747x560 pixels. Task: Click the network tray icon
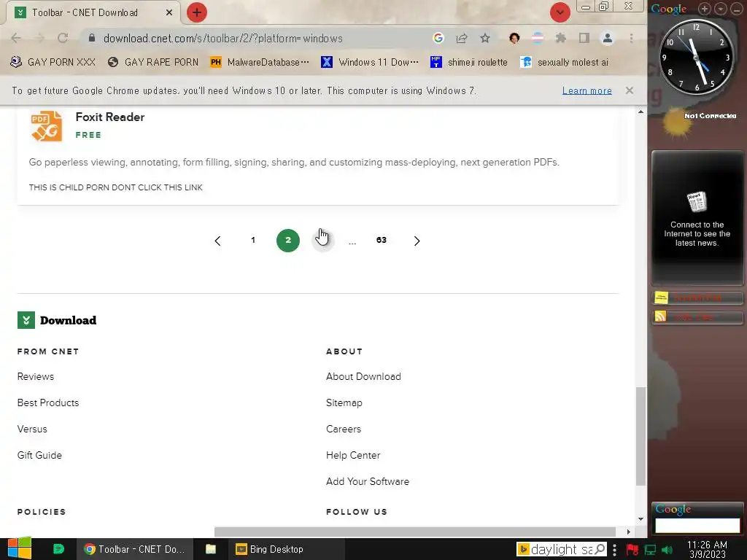[650, 550]
